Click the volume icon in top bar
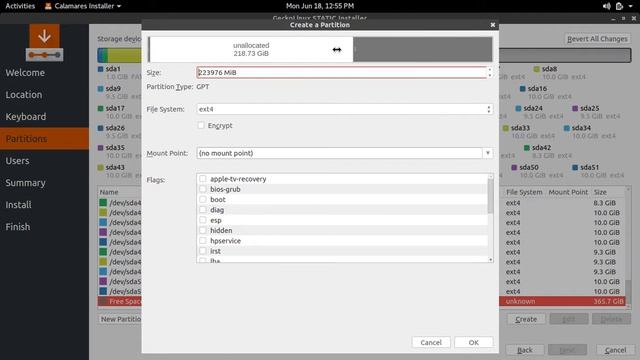Image resolution: width=640 pixels, height=360 pixels. pos(607,6)
